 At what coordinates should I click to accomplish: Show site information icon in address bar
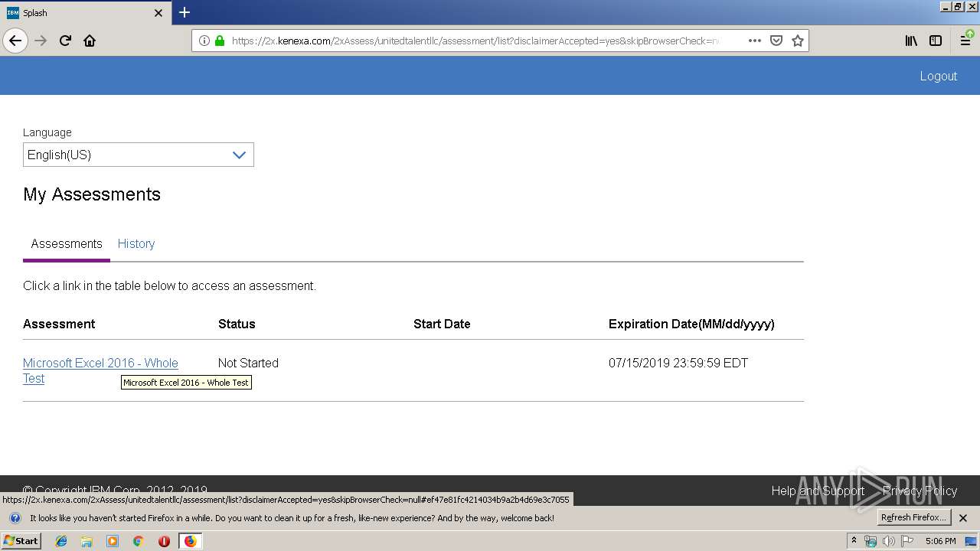click(204, 41)
